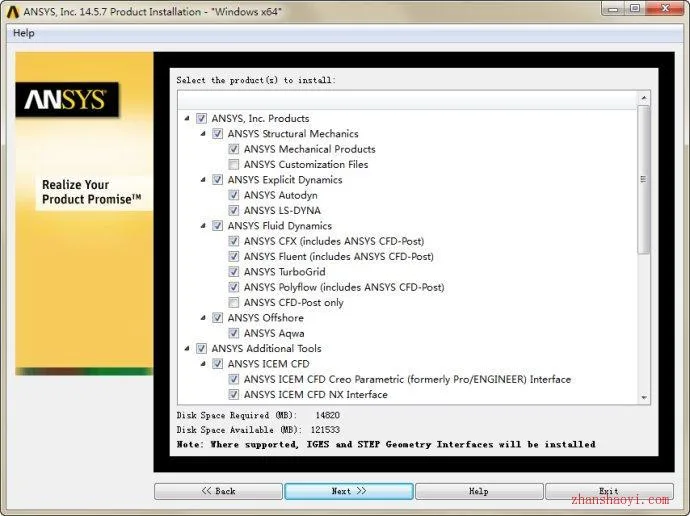Viewport: 690px width, 516px height.
Task: Uncheck the ANSYS Mechanical Products checkbox
Action: [234, 149]
